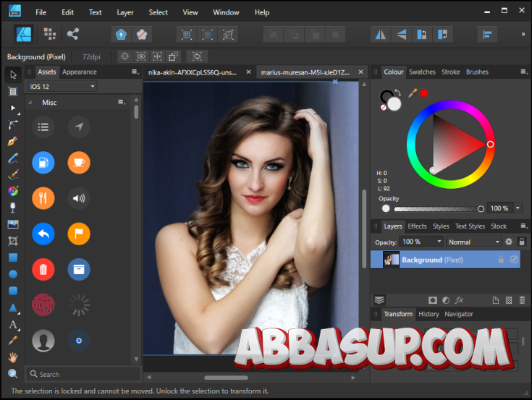Select the Move tool arrow
Image resolution: width=532 pixels, height=400 pixels.
(x=13, y=75)
